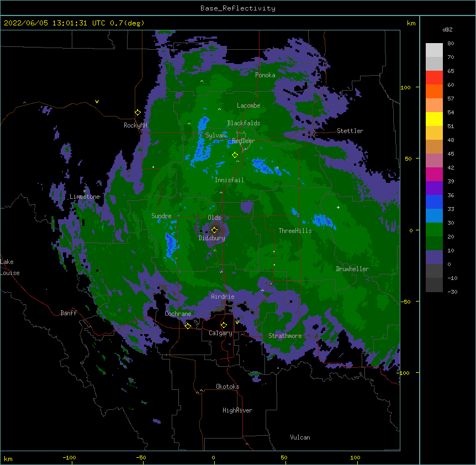Click the Sylvan label
Image resolution: width=476 pixels, height=465 pixels.
pos(215,135)
